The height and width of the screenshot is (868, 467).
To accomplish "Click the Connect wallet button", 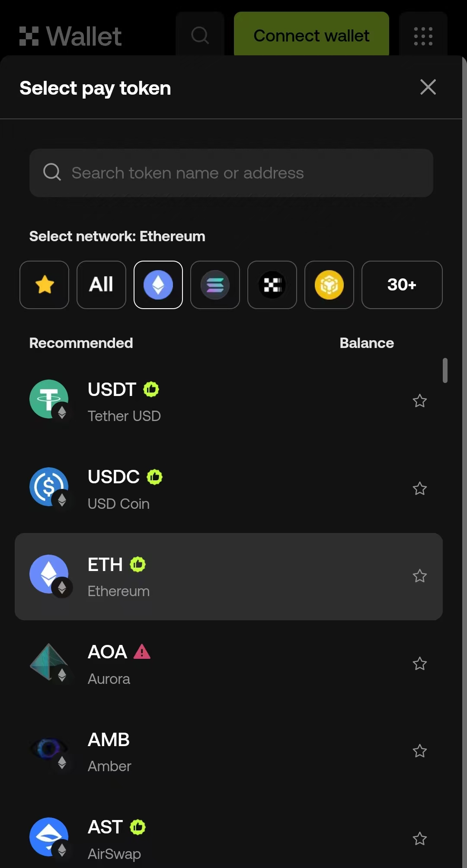I will coord(311,36).
